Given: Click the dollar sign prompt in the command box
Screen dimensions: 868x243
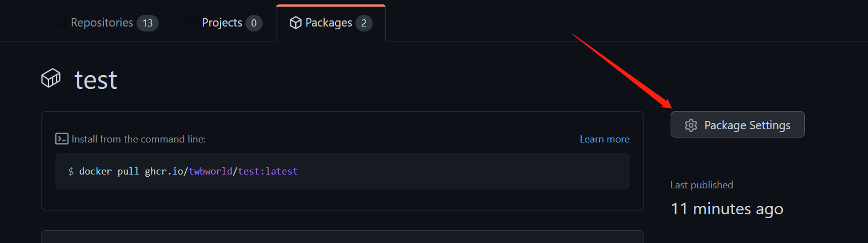Looking at the screenshot, I should click(71, 171).
